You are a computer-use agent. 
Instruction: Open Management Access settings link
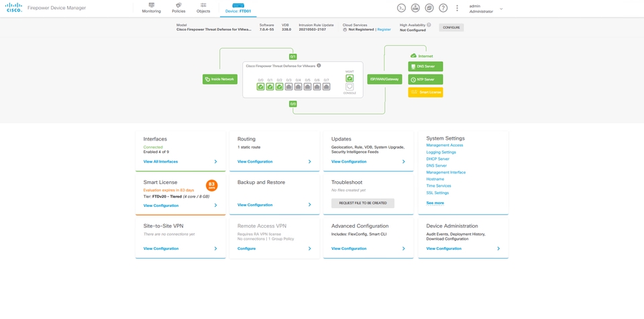coord(444,145)
